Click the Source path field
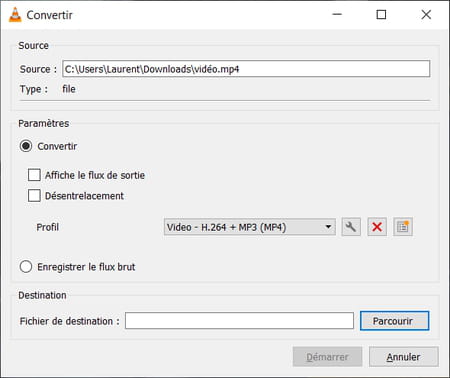The image size is (450, 378). click(x=246, y=69)
